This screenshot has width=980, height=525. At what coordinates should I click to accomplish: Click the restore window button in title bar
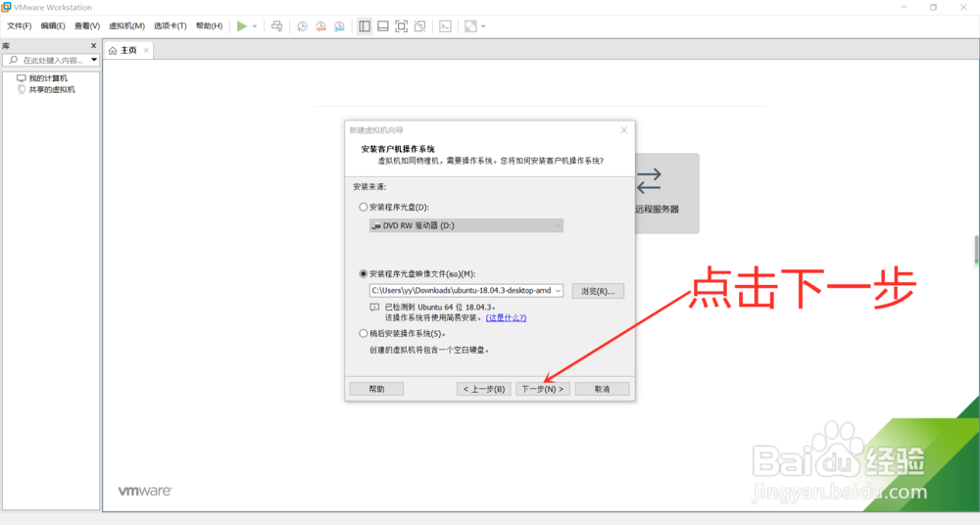pos(933,8)
